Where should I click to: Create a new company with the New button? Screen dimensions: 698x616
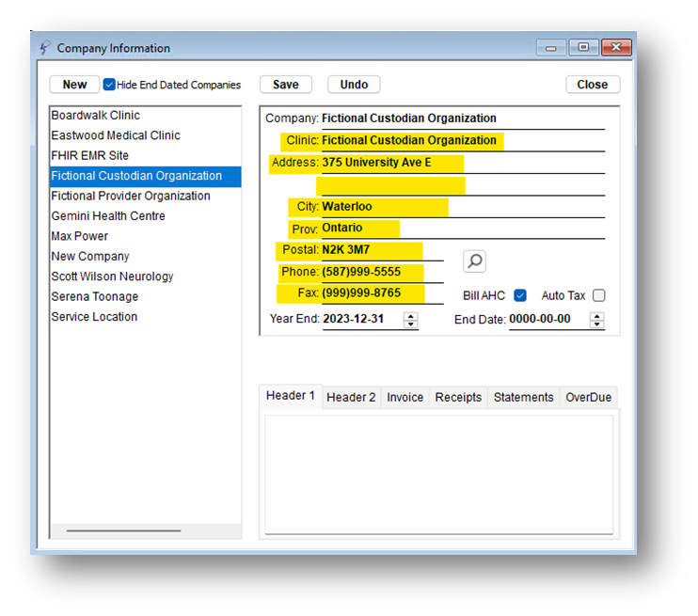click(74, 85)
